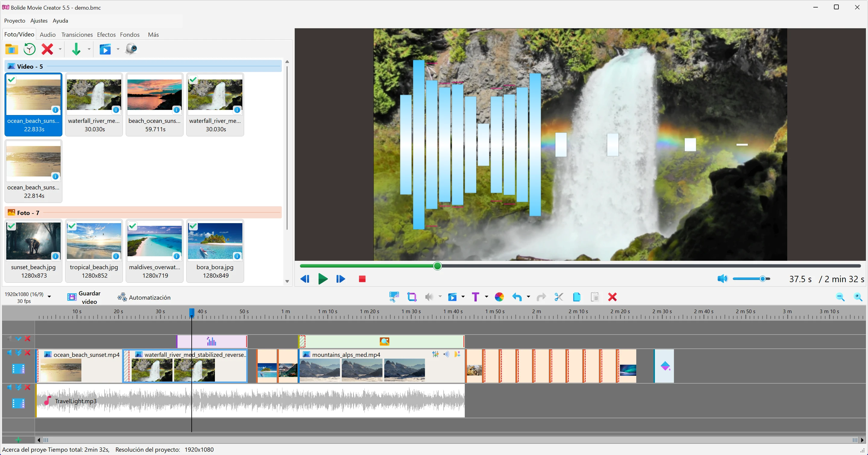Image resolution: width=868 pixels, height=455 pixels.
Task: Open the color correction wheel icon
Action: [x=499, y=297]
